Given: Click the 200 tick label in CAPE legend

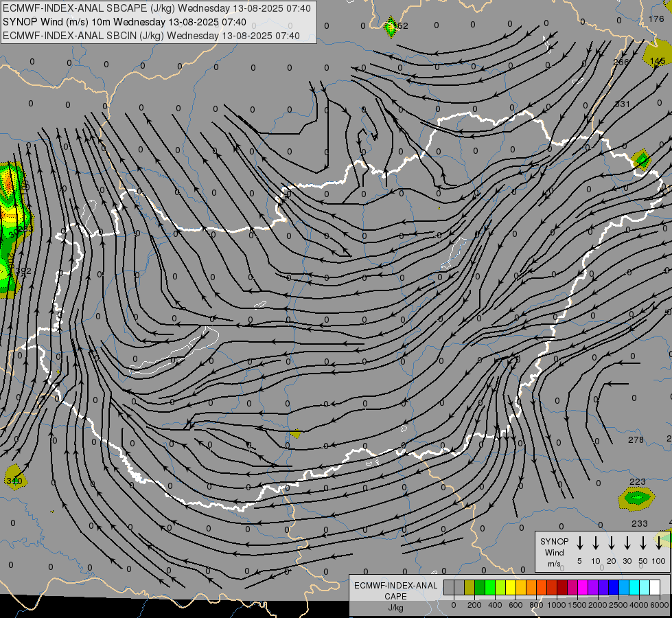Looking at the screenshot, I should 474,605.
